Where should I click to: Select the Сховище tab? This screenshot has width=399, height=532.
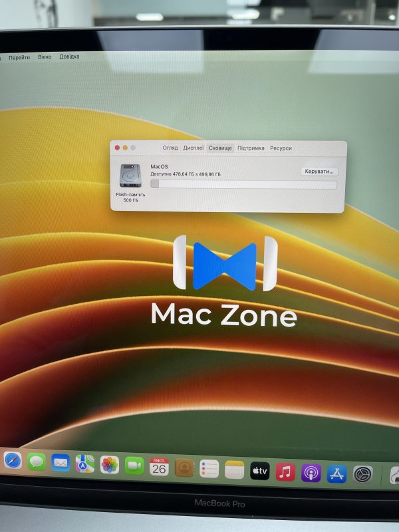[220, 148]
